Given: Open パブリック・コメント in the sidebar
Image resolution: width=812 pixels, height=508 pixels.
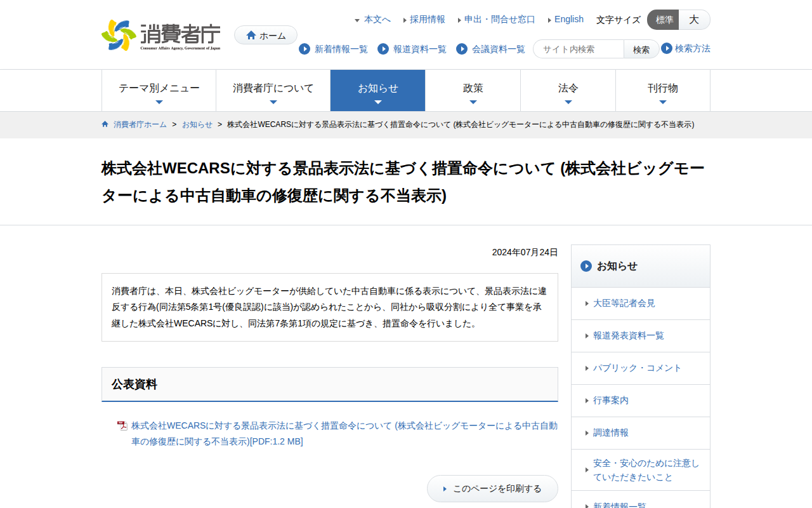Looking at the screenshot, I should [641, 368].
